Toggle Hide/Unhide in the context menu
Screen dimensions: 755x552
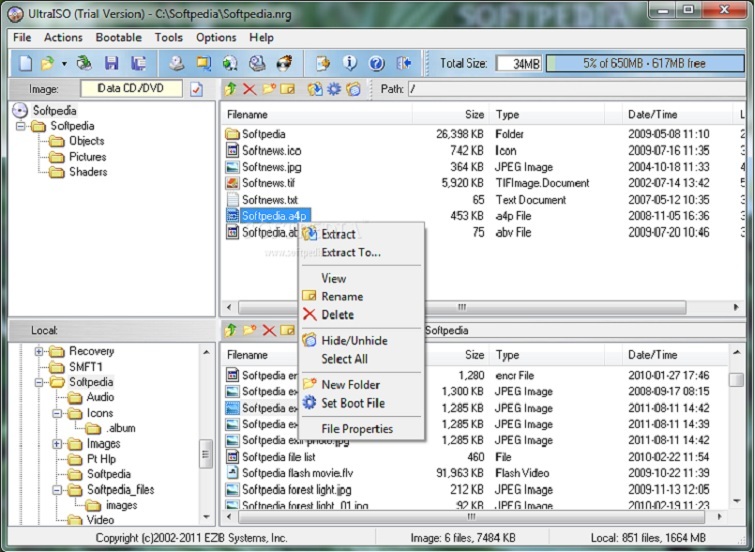(354, 341)
